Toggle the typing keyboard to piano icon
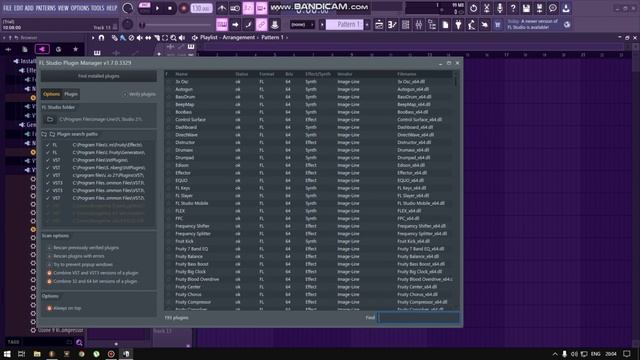This screenshot has height=360, width=640. [x=222, y=25]
